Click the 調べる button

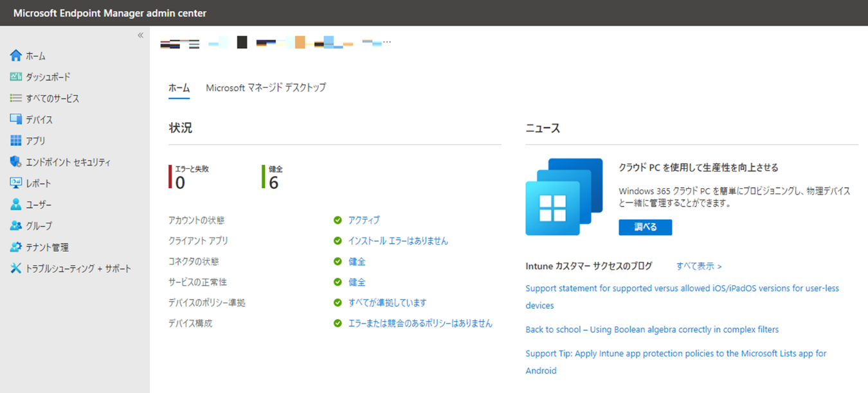tap(646, 227)
